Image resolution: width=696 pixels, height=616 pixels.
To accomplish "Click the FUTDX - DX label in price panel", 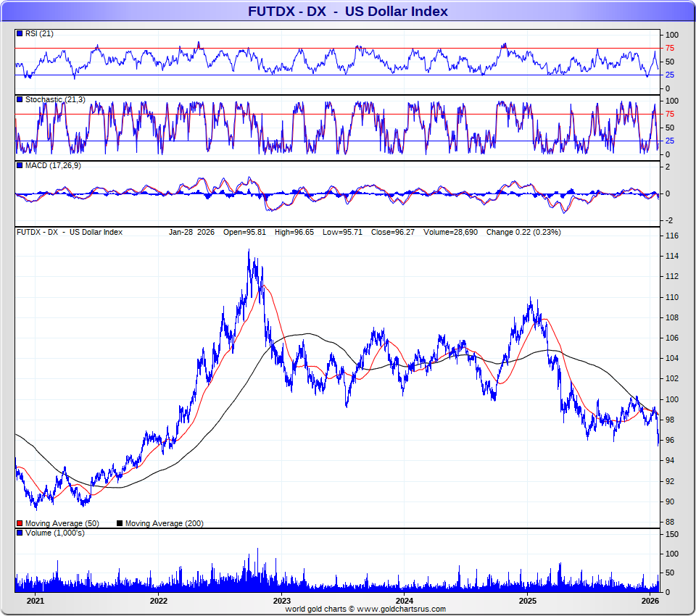I will click(37, 232).
